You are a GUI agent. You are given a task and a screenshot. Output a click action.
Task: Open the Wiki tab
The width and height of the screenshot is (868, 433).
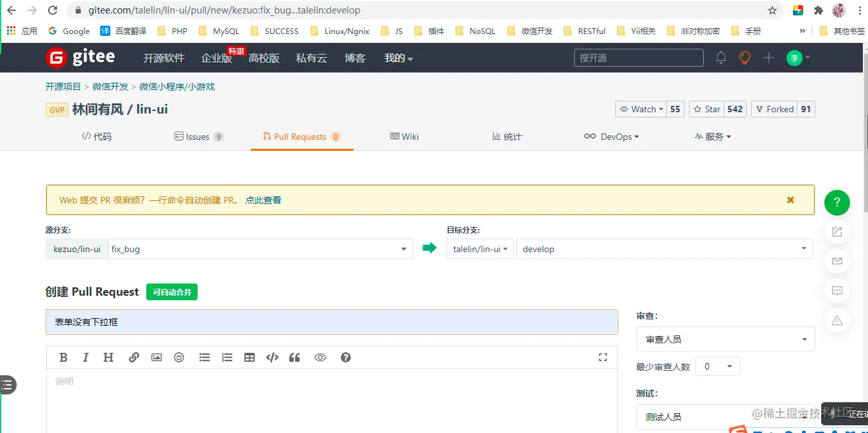point(404,137)
